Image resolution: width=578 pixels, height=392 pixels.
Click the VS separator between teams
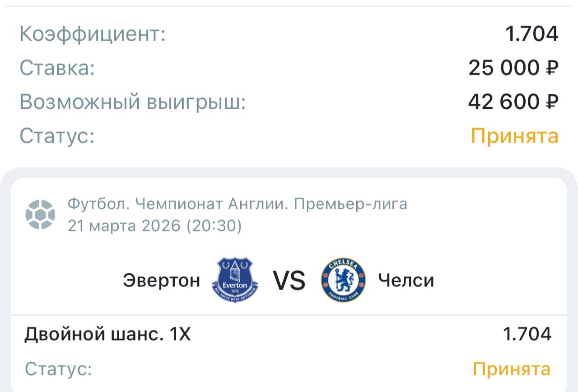click(x=289, y=281)
